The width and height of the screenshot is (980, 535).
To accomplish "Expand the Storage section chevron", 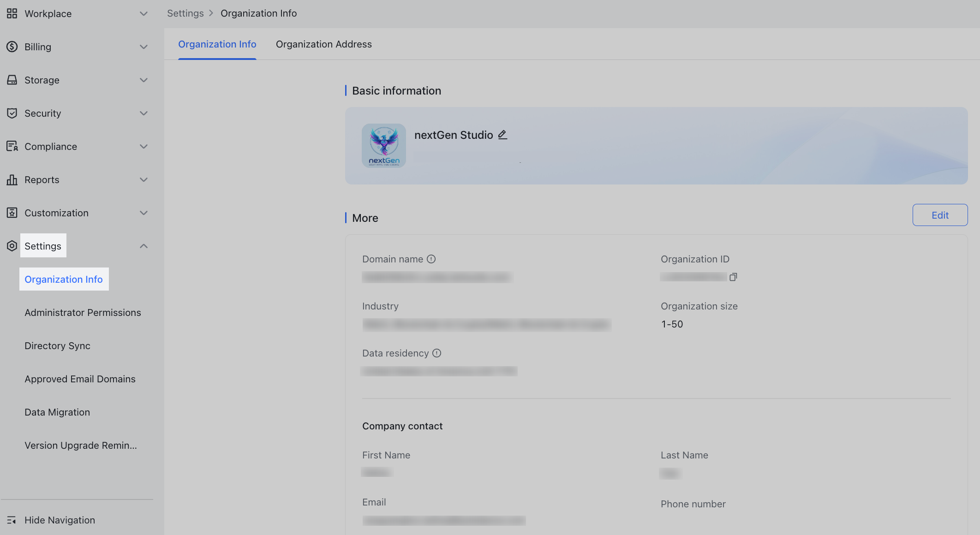I will click(x=143, y=80).
